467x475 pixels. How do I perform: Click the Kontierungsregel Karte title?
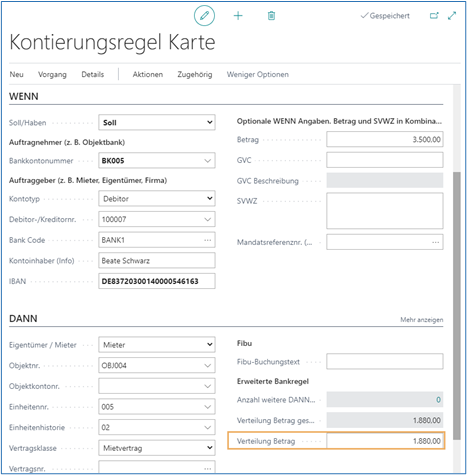[x=112, y=42]
